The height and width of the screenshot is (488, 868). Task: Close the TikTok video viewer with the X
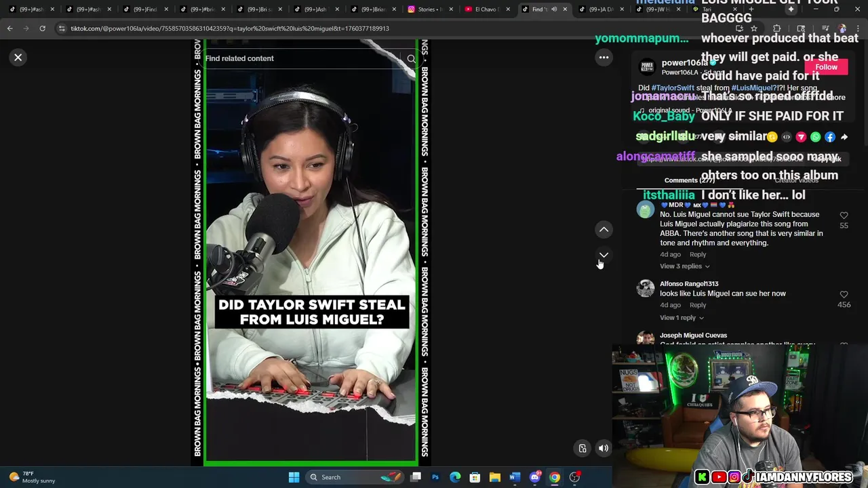click(x=18, y=58)
